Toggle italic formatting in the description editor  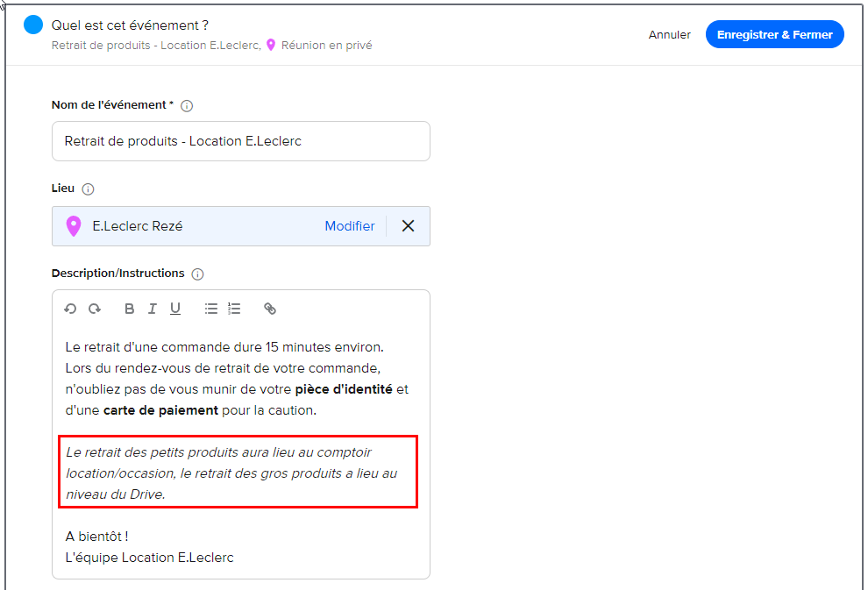click(x=153, y=309)
